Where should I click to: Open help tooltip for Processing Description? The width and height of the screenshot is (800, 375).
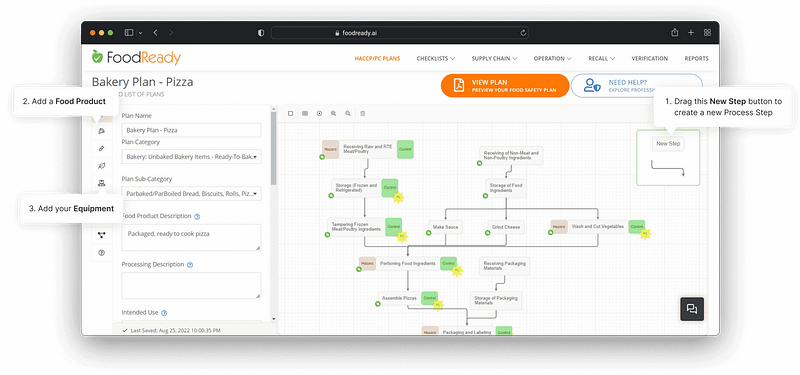(190, 265)
